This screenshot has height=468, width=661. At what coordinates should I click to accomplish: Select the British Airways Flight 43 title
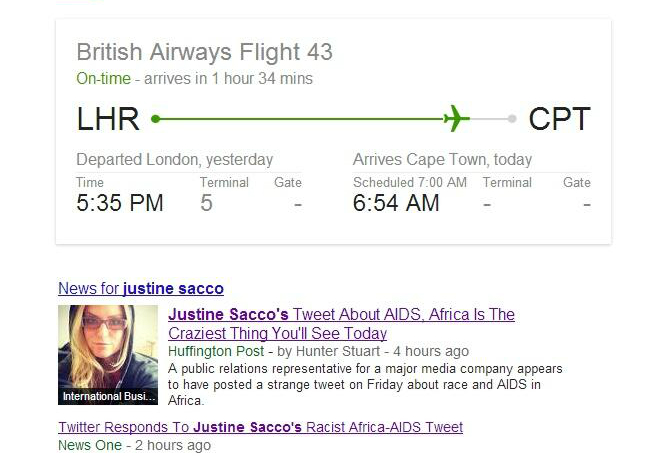pos(204,52)
